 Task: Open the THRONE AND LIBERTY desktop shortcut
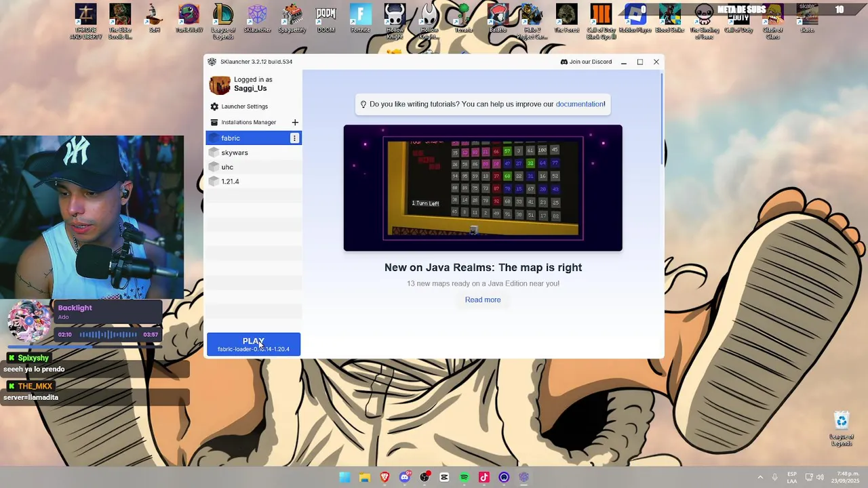(85, 21)
